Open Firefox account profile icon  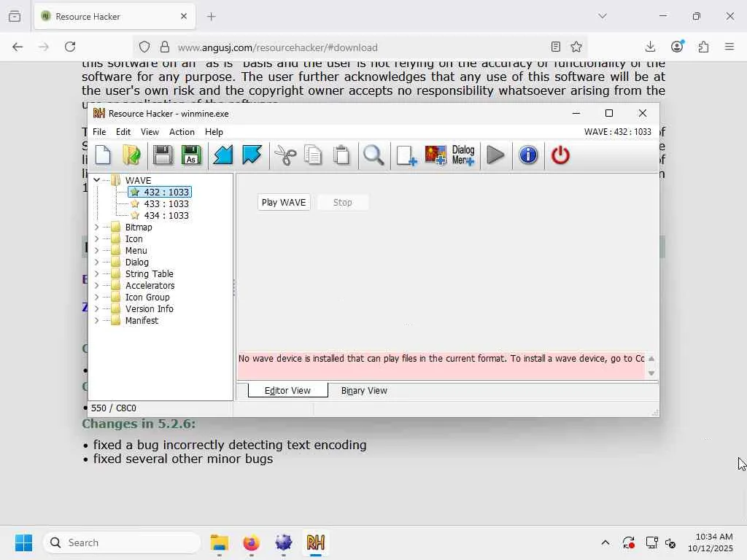(x=677, y=47)
